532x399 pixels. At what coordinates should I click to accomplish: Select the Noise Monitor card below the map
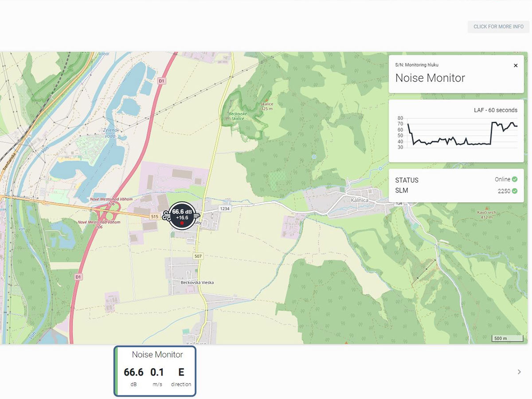(155, 371)
